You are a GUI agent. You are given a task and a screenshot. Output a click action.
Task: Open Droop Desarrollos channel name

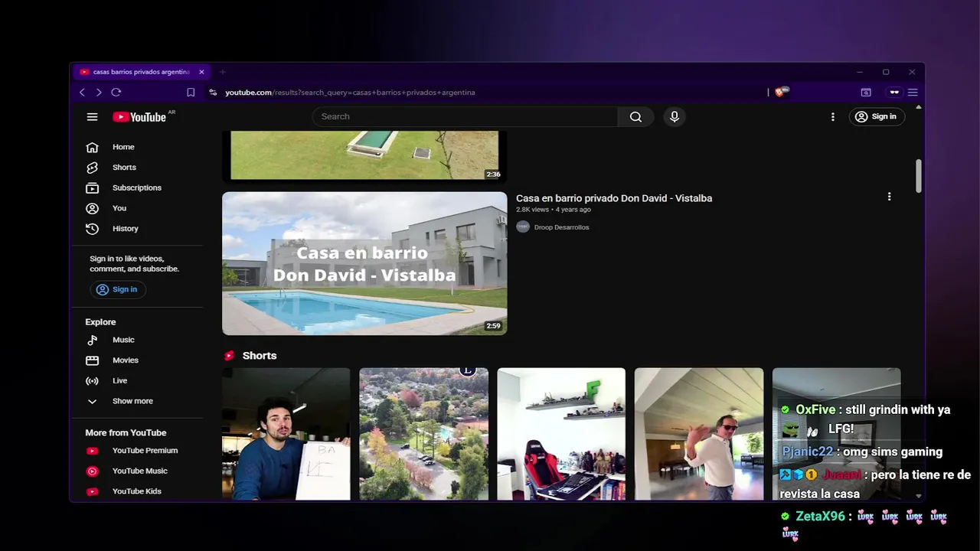561,227
